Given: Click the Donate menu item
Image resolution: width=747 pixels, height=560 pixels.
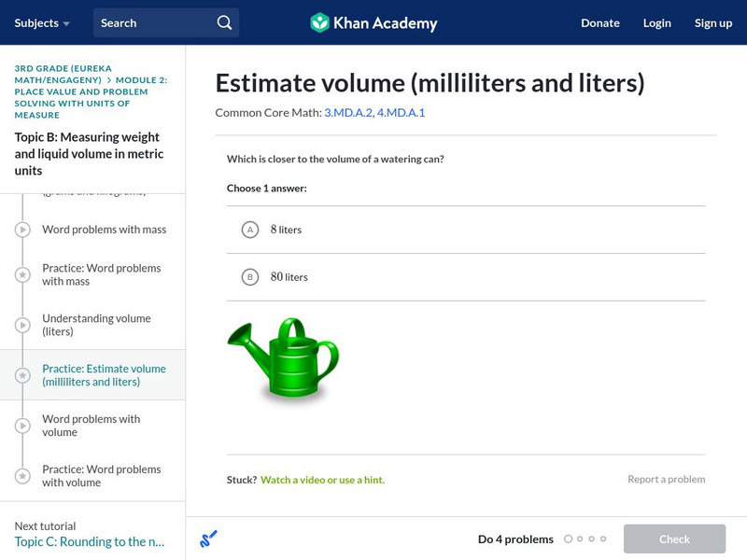Looking at the screenshot, I should (x=599, y=22).
